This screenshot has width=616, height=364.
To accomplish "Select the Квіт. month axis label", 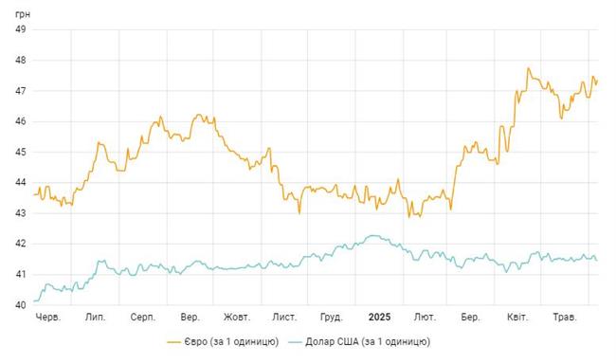I will pyautogui.click(x=517, y=317).
